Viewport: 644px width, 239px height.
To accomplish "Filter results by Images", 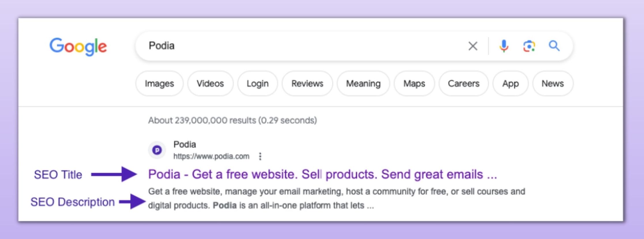I will (x=159, y=83).
